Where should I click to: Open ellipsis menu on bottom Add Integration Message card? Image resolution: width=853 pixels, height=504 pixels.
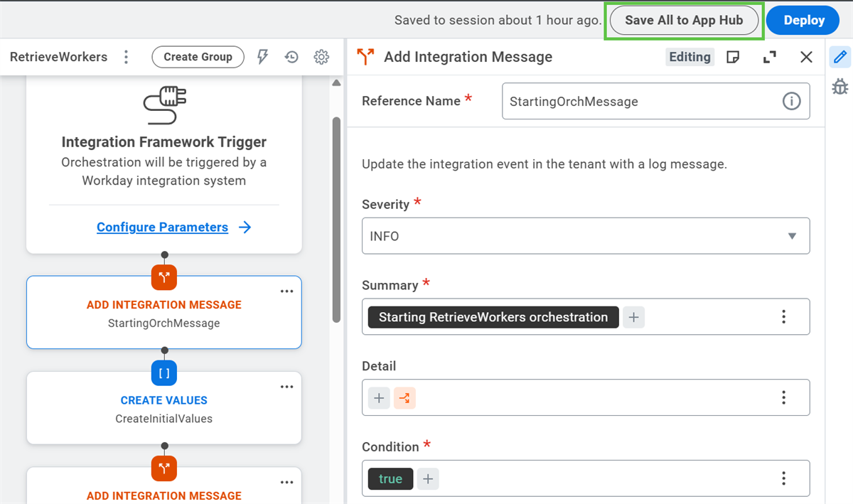pos(286,483)
